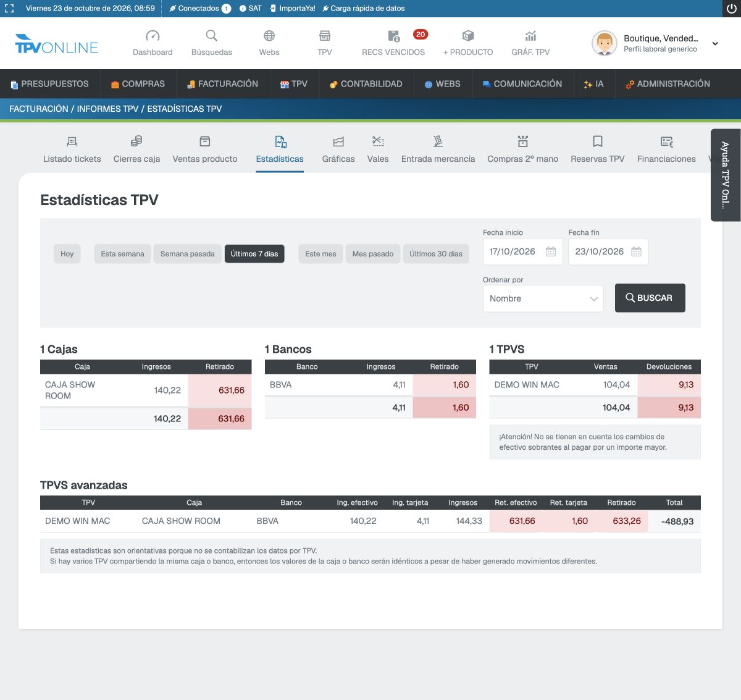Screen dimensions: 741x700
Task: Open the Webs globe icon
Action: (x=269, y=36)
